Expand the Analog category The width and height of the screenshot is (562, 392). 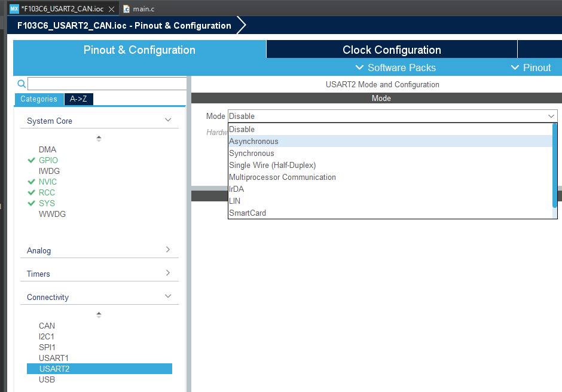tap(168, 250)
